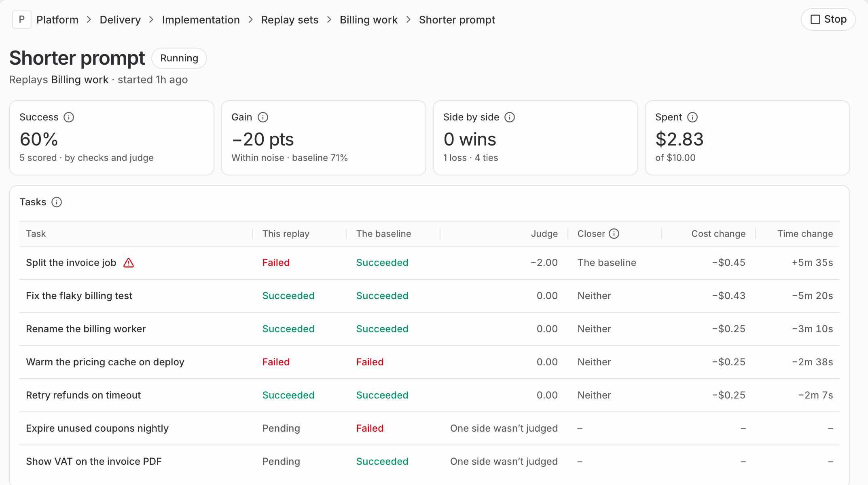The width and height of the screenshot is (868, 485).
Task: Click the −2.00 judge score
Action: [544, 263]
